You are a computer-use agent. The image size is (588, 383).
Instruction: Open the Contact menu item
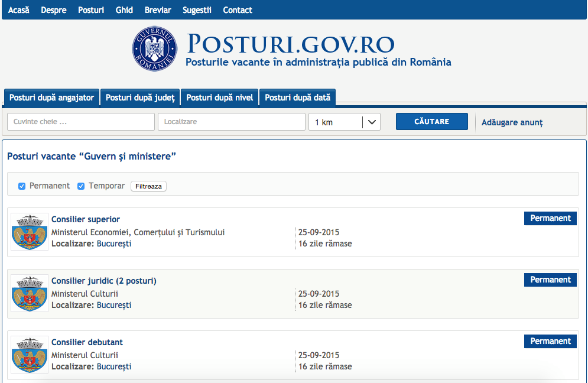point(238,10)
